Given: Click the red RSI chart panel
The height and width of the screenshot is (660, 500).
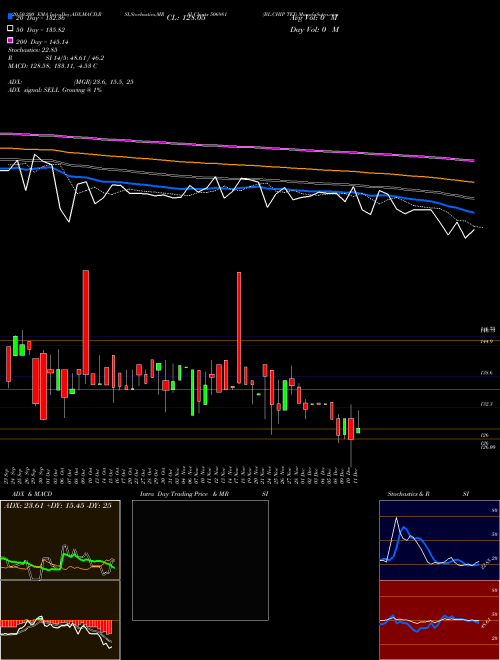Looking at the screenshot, I should point(439,620).
